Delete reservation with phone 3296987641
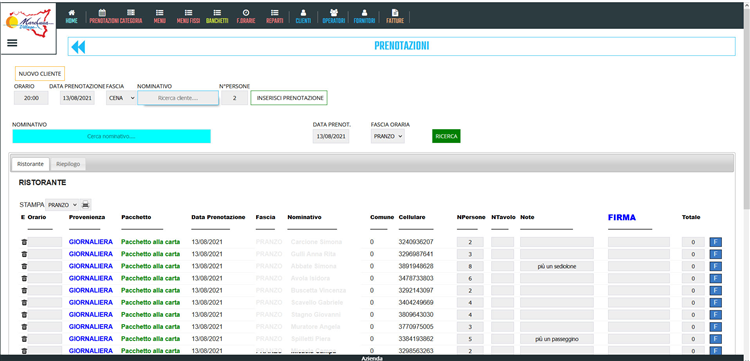 24,254
